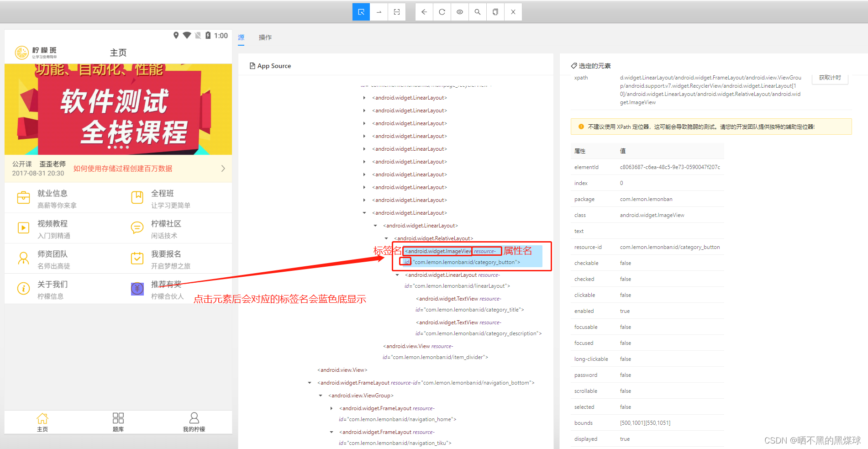The height and width of the screenshot is (449, 868).
Task: Collapse the android.view.ViewGroup node
Action: tap(321, 396)
